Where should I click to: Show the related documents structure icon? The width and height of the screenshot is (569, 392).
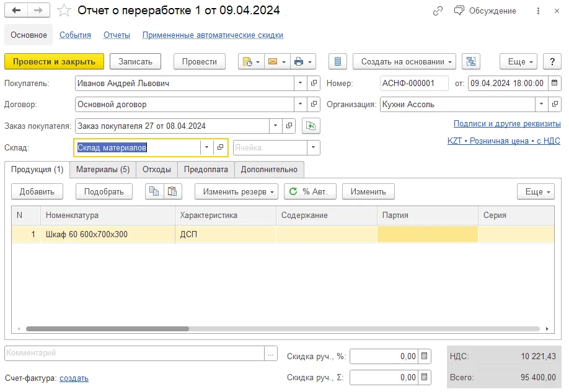click(x=470, y=62)
